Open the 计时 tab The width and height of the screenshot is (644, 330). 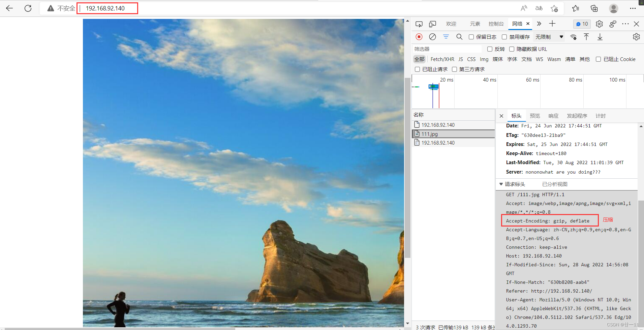pos(601,116)
